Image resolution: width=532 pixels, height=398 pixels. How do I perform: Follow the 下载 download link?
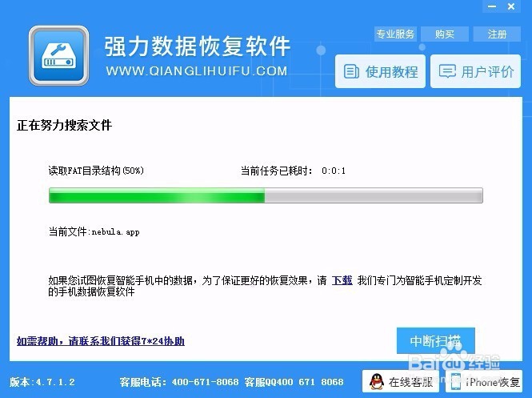pyautogui.click(x=342, y=280)
